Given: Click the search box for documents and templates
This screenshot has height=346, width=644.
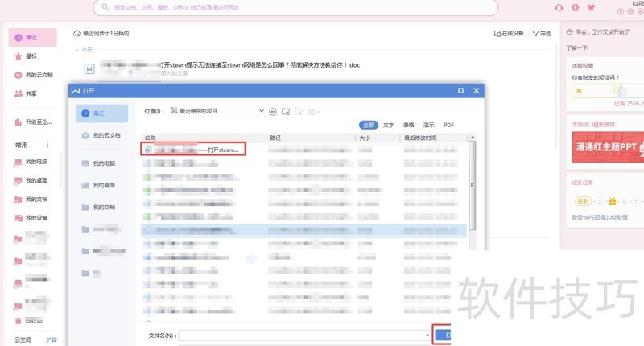Looking at the screenshot, I should [295, 7].
